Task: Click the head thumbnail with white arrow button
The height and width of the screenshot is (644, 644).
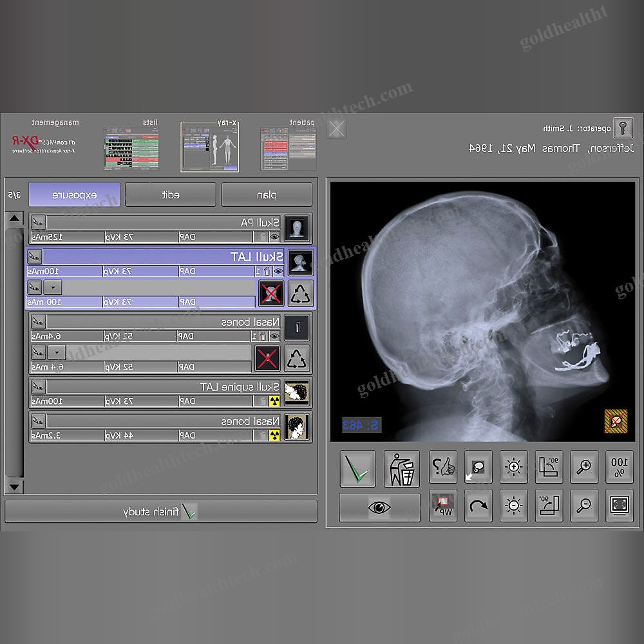Action: [x=478, y=466]
